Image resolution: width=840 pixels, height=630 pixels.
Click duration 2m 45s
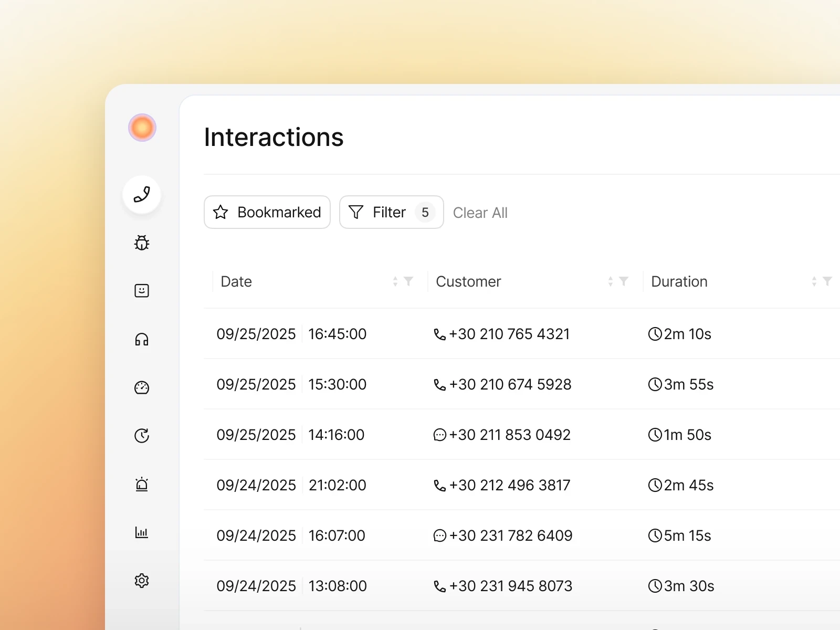pyautogui.click(x=689, y=485)
